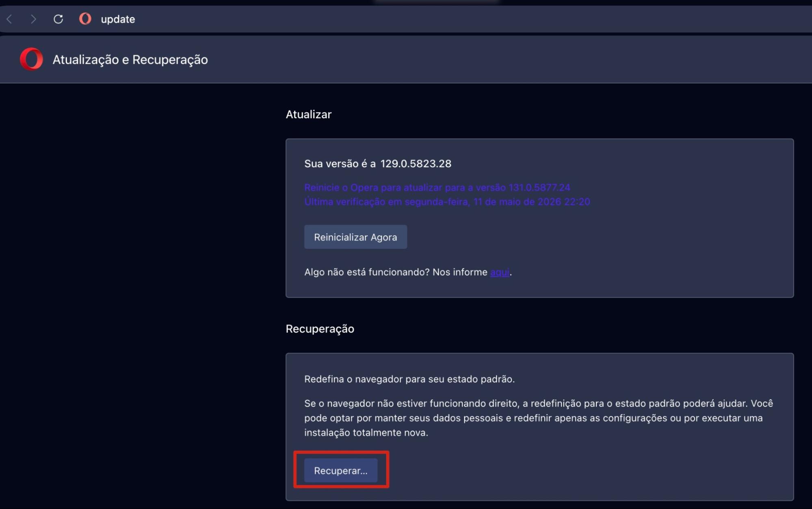Image resolution: width=812 pixels, height=509 pixels.
Task: Select the version number 129.0.5823.28
Action: pyautogui.click(x=416, y=163)
